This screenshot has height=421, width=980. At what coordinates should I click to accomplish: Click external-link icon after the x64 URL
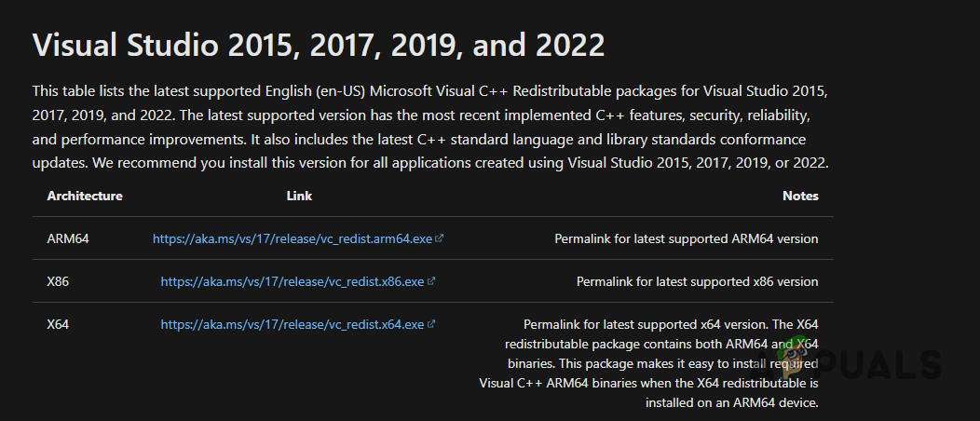coord(431,325)
